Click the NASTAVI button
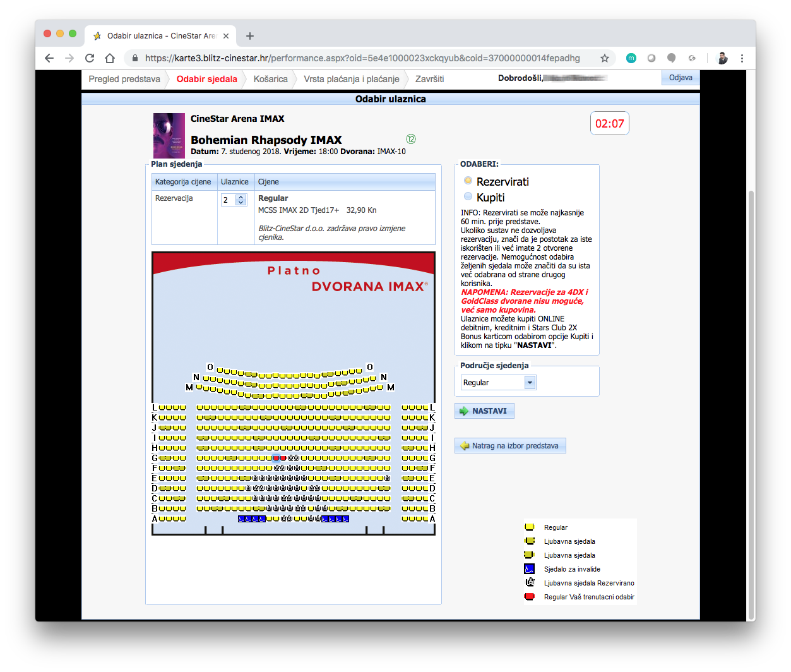The height and width of the screenshot is (672, 791). pos(484,411)
